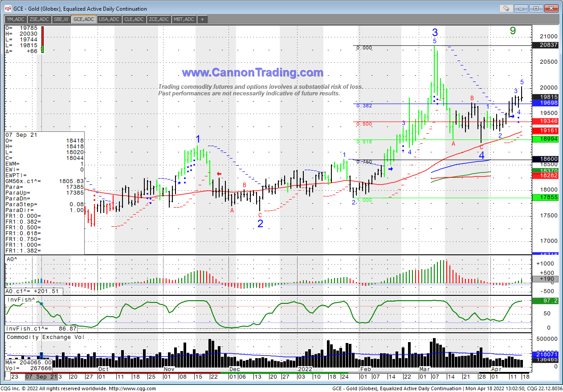Click the CQG chart icon in title bar
The height and width of the screenshot is (392, 563).
[8, 8]
